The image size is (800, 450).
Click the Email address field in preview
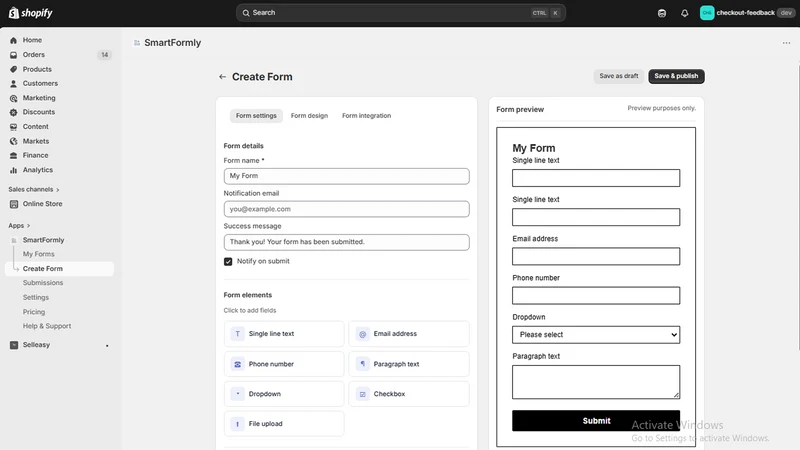point(596,256)
